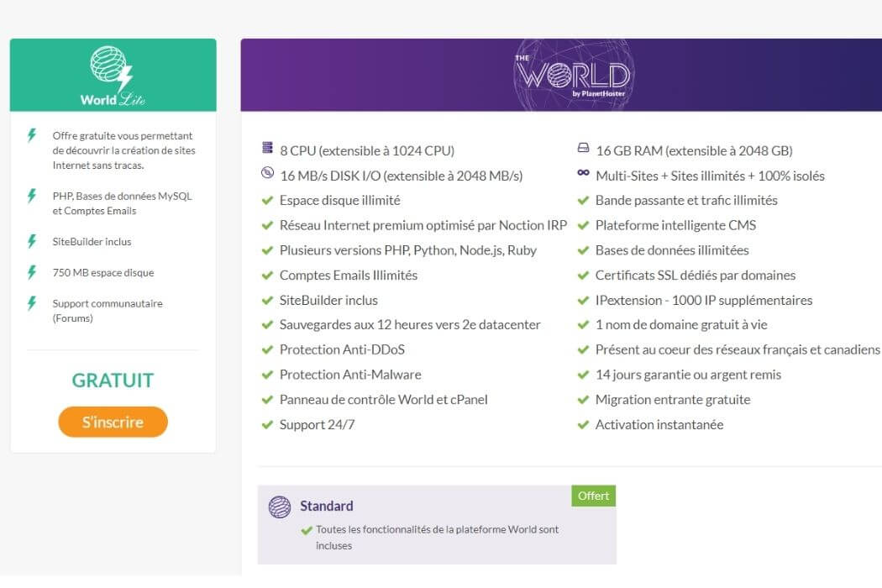Click checkmark beside Espace disque illimité

coord(267,200)
